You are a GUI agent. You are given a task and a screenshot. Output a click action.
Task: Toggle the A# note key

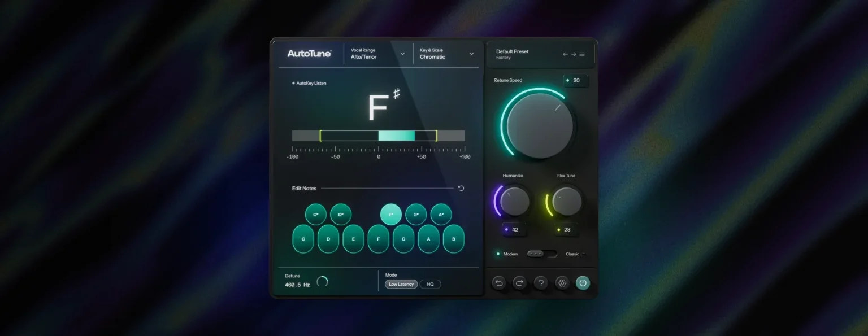point(441,215)
